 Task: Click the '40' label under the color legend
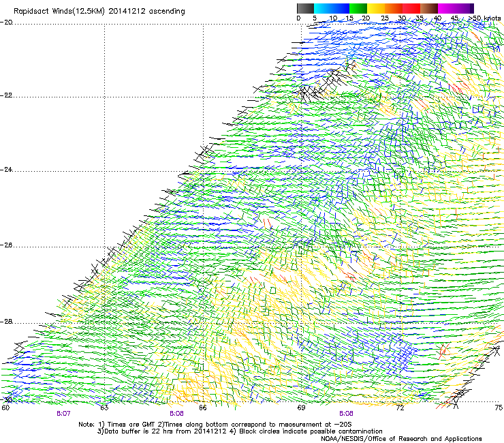click(x=437, y=18)
